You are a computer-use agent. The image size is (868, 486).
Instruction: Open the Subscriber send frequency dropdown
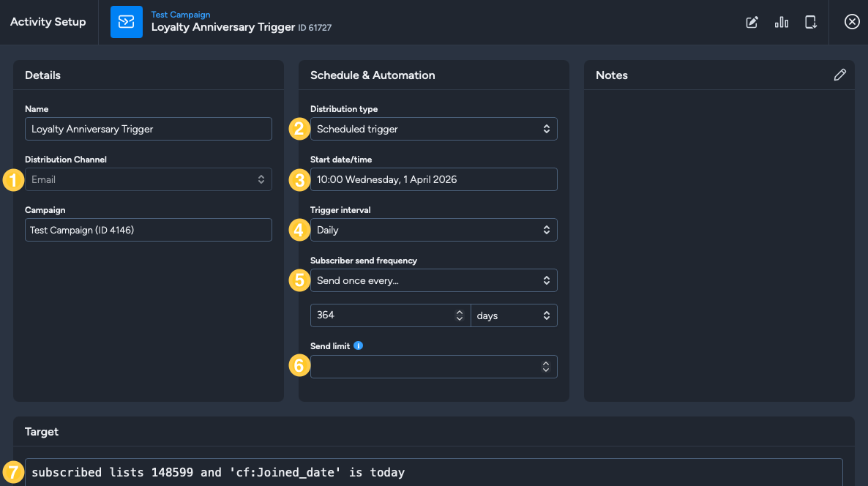tap(433, 280)
